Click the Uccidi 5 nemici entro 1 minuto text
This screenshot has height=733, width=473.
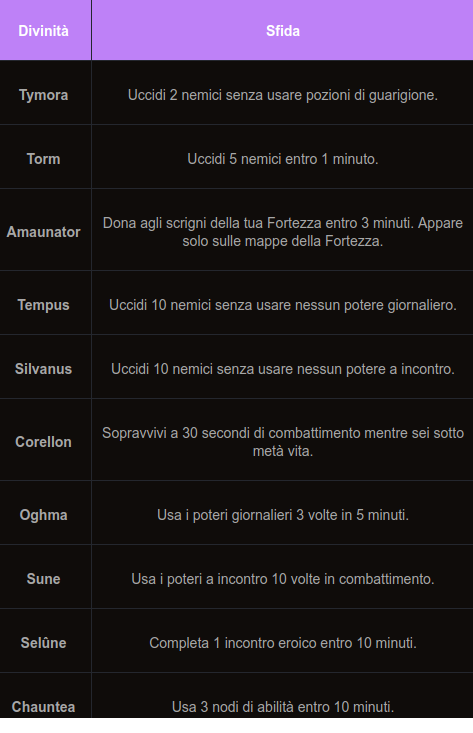click(x=283, y=159)
